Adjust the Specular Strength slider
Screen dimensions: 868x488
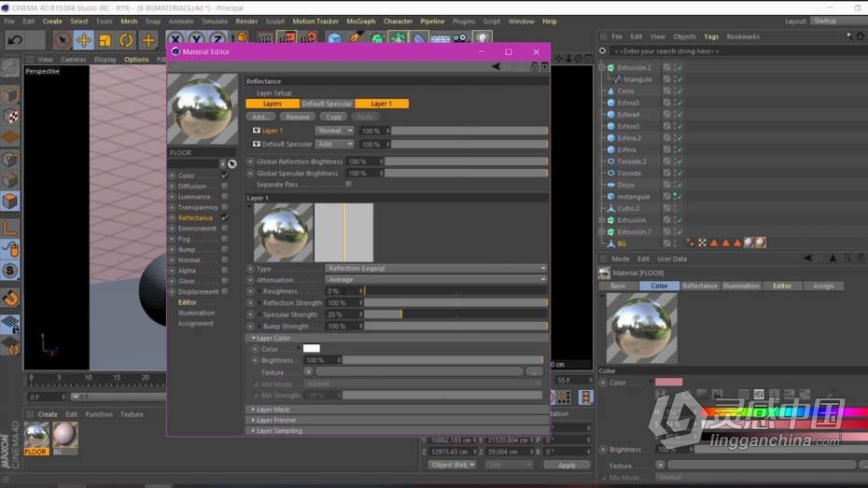pyautogui.click(x=455, y=314)
